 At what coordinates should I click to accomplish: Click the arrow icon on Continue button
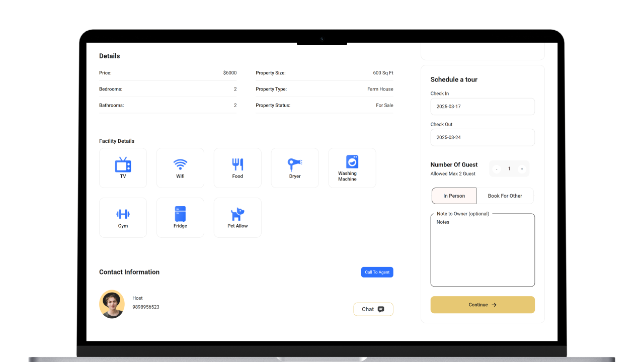(494, 305)
